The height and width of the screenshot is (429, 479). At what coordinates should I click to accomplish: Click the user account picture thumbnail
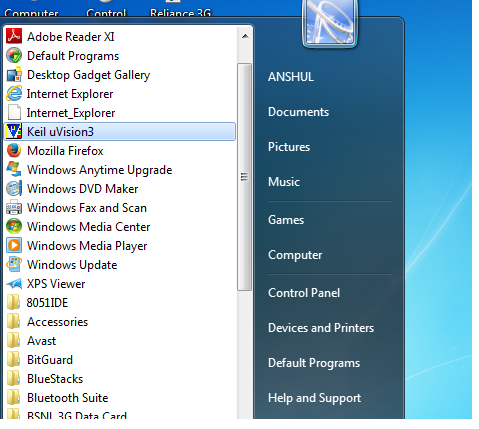[330, 22]
